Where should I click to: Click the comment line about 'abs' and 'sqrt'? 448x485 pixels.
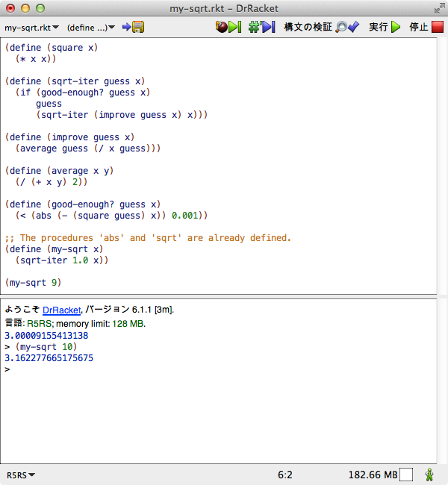point(148,238)
